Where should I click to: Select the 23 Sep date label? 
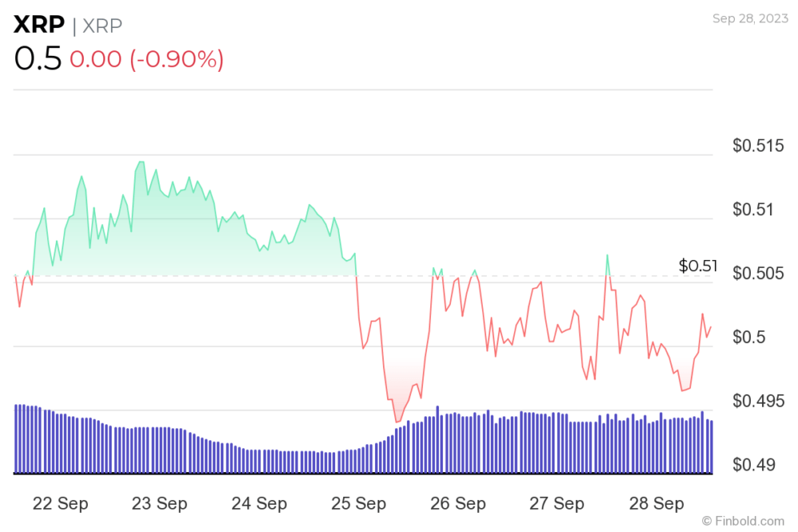coord(160,503)
